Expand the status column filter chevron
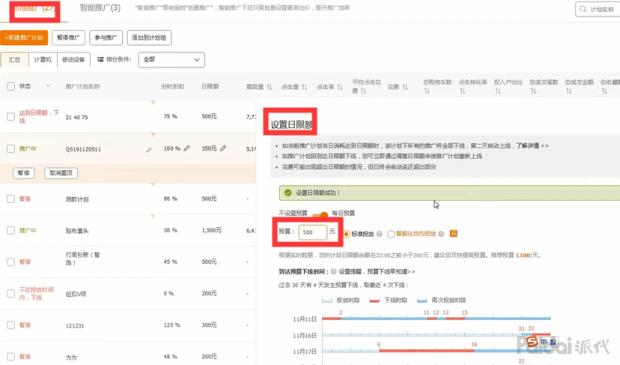This screenshot has width=620, height=365. point(48,86)
